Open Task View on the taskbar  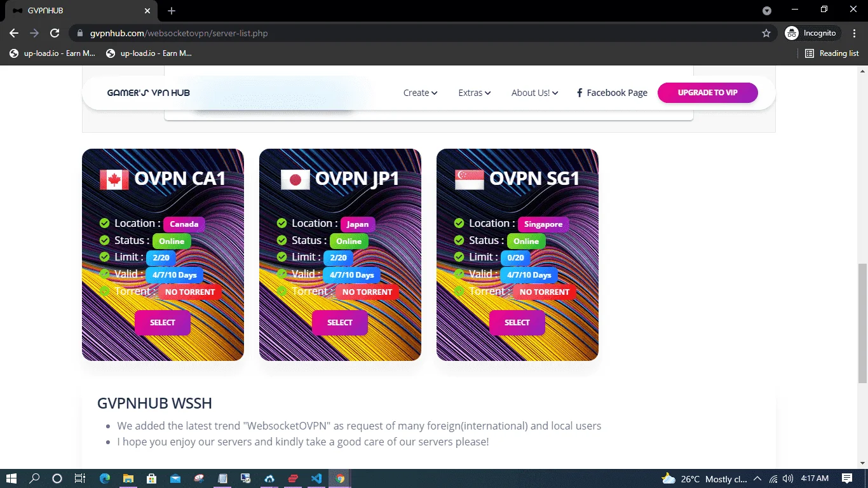click(79, 478)
